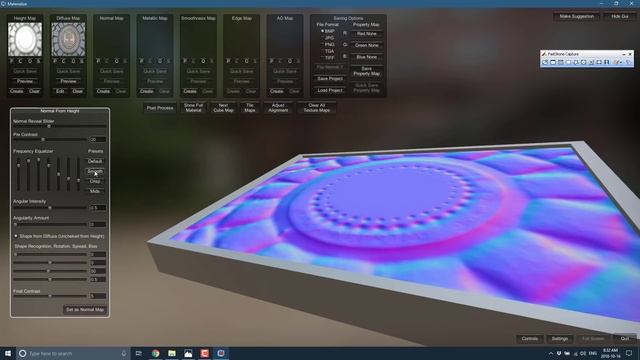This screenshot has width=640, height=360.
Task: Click the Final Contrast slider handle
Action: click(50, 296)
